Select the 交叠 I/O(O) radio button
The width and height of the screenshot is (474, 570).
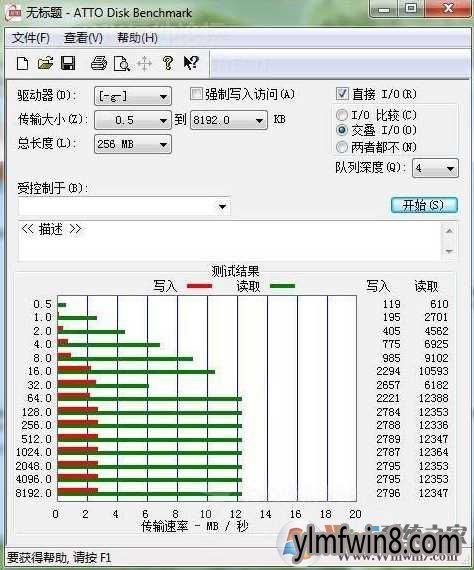tap(342, 130)
